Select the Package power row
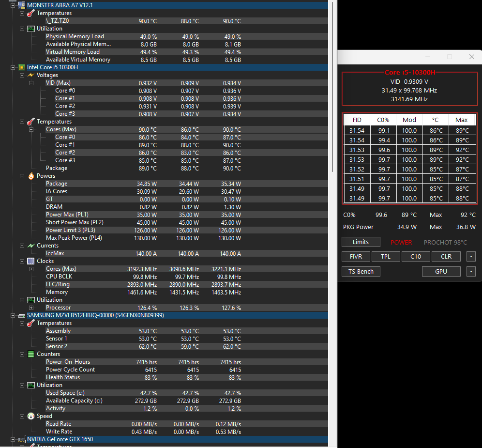 pos(187,184)
